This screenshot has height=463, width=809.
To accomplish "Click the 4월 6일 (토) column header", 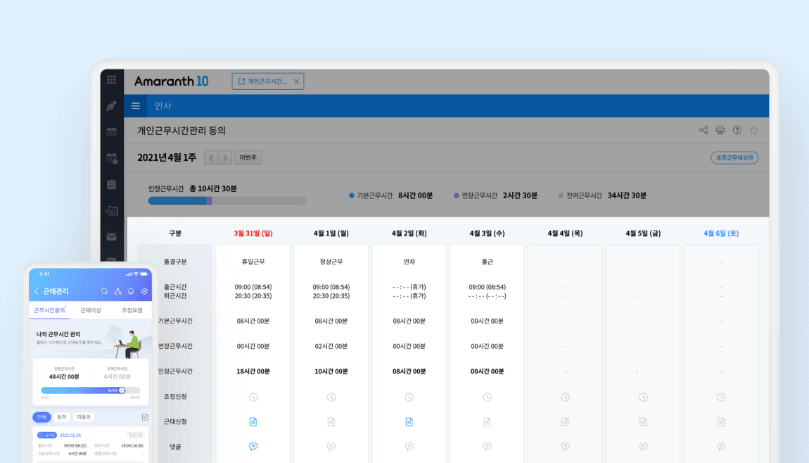I will 721,233.
